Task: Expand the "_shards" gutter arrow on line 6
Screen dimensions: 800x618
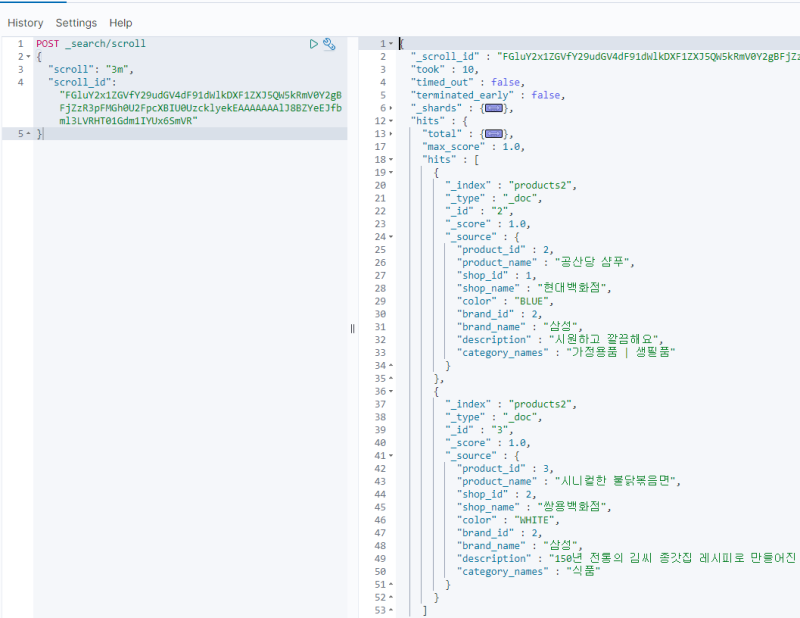Action: 390,108
